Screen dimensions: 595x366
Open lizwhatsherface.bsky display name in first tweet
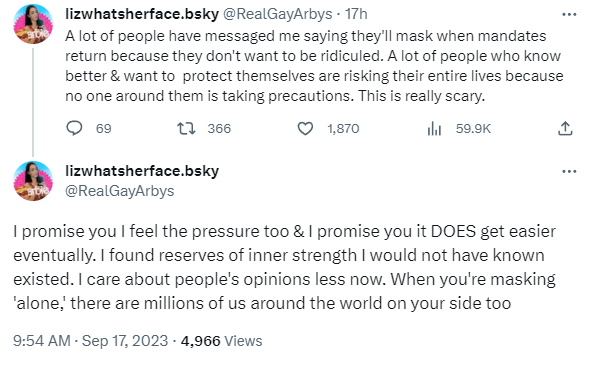(142, 14)
